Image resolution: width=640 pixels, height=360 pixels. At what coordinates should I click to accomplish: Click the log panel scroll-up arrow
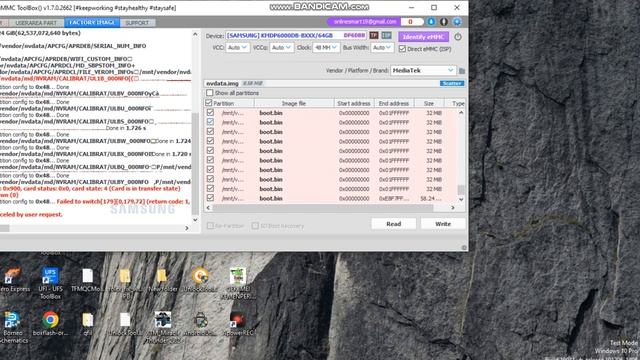tap(195, 34)
